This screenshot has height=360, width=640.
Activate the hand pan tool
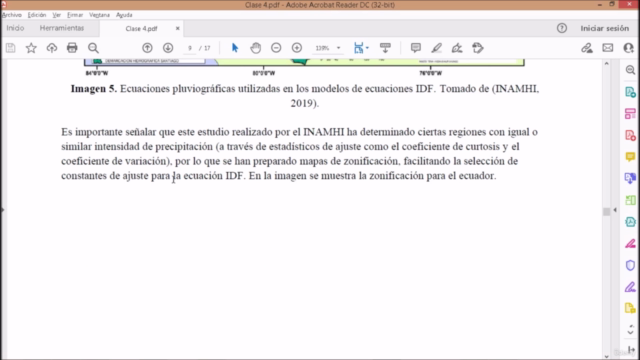click(x=256, y=48)
